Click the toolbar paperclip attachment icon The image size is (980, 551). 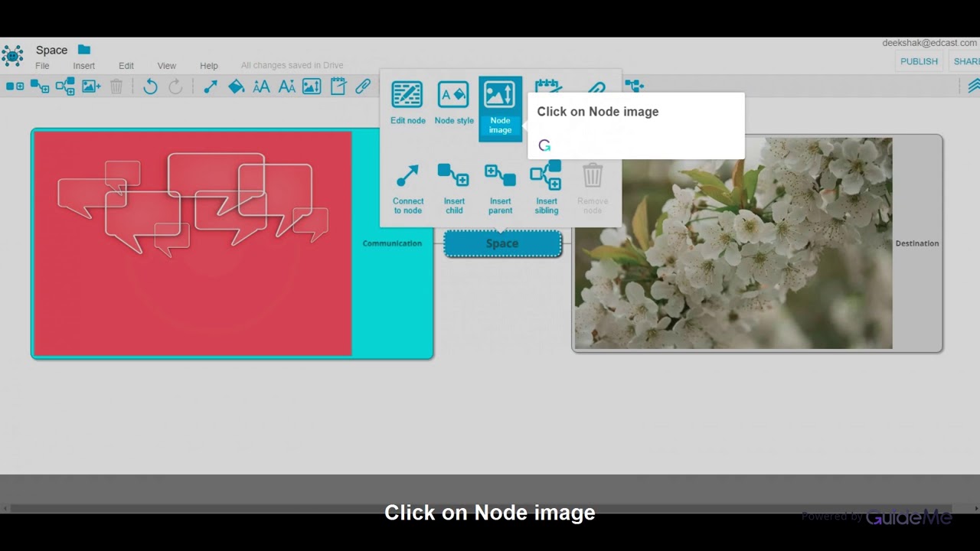click(x=363, y=87)
